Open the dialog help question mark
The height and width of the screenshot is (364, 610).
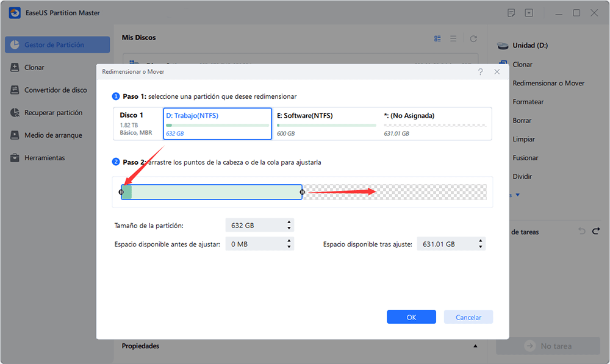click(481, 71)
